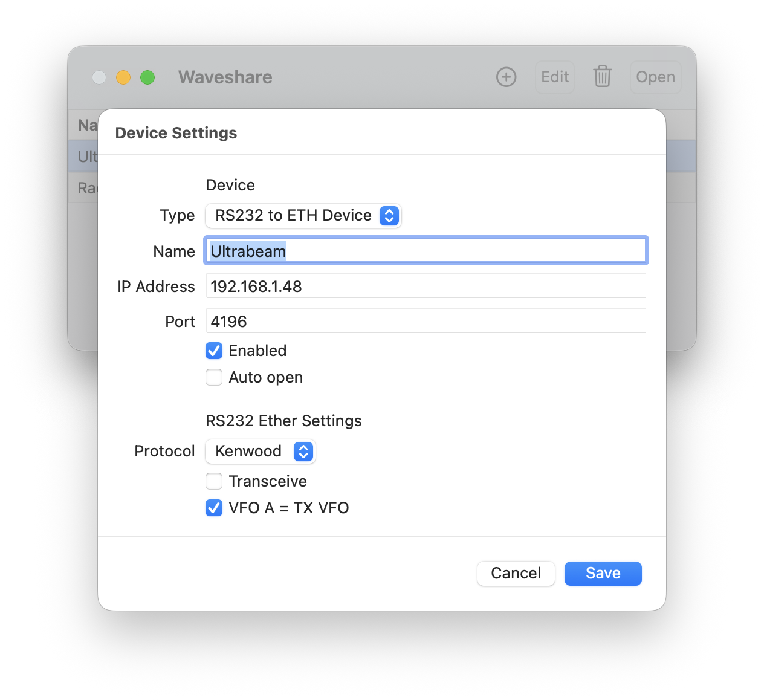
Task: Save the device settings
Action: 603,573
